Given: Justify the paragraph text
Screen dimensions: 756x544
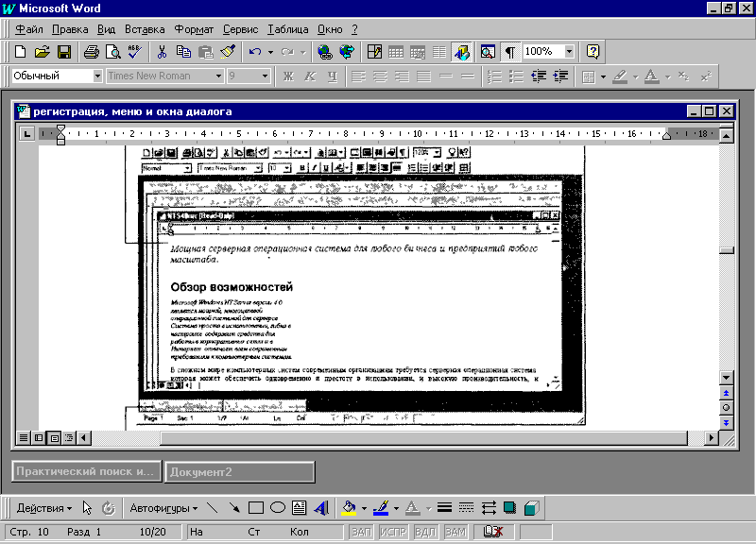Looking at the screenshot, I should click(423, 76).
